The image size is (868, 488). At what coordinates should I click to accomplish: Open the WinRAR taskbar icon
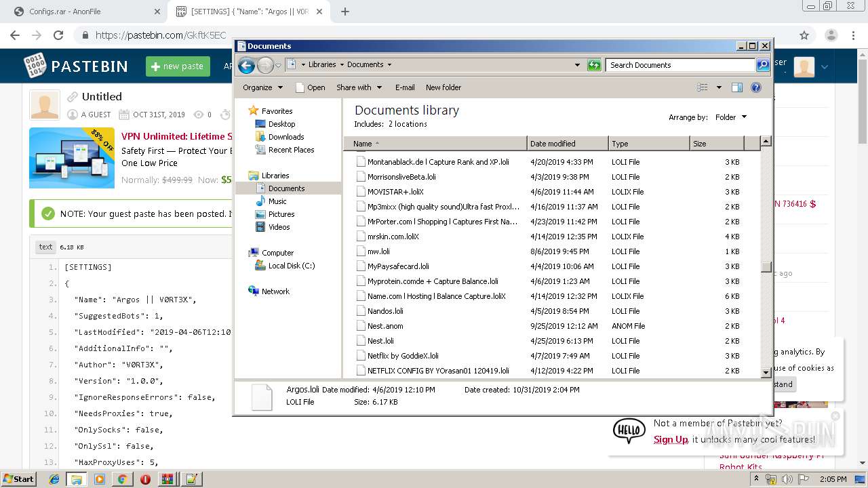(167, 479)
